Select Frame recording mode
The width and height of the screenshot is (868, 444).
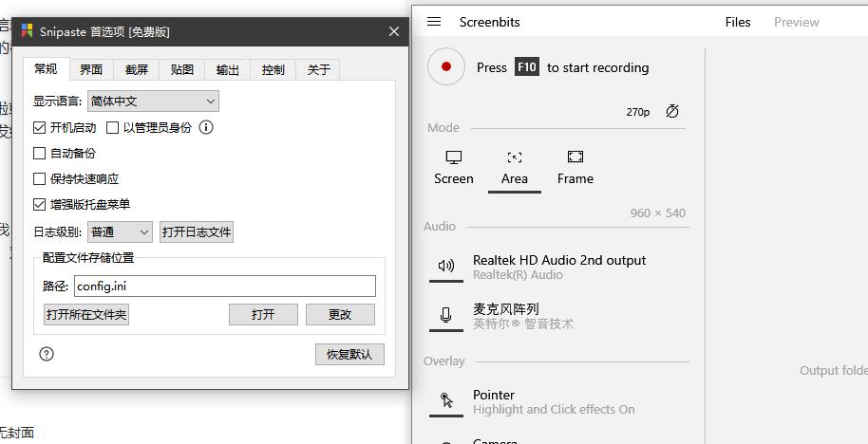pos(576,168)
